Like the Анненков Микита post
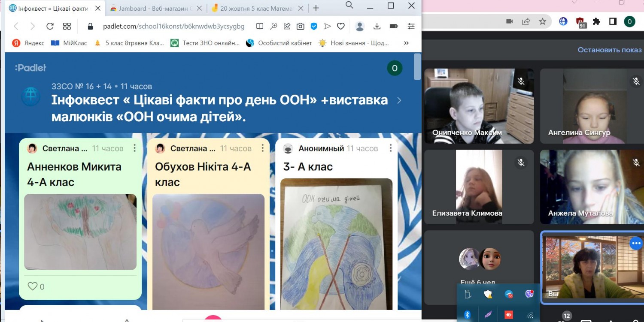The height and width of the screenshot is (322, 644). [x=33, y=286]
